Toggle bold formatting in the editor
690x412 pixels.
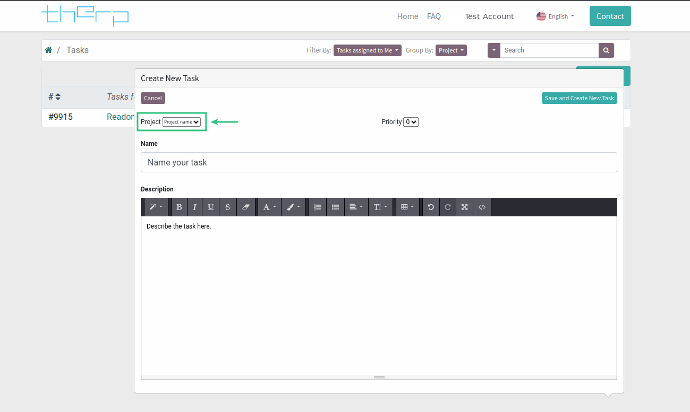[x=179, y=207]
